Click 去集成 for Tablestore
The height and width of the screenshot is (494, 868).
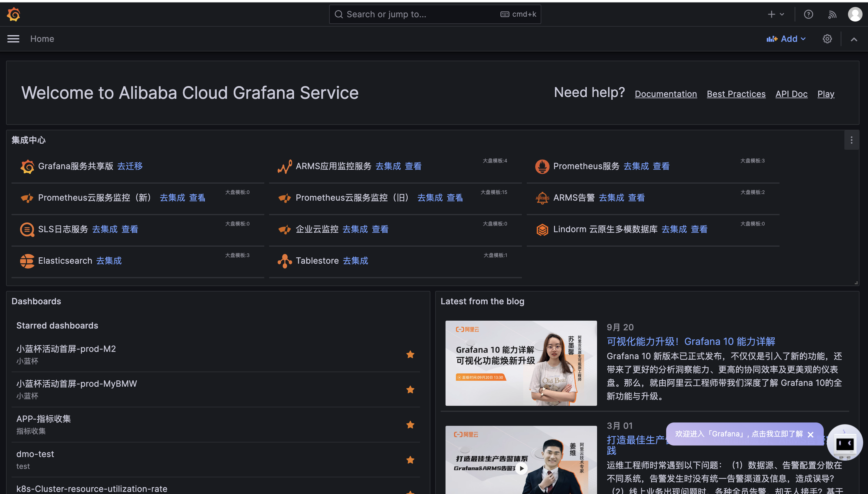356,261
